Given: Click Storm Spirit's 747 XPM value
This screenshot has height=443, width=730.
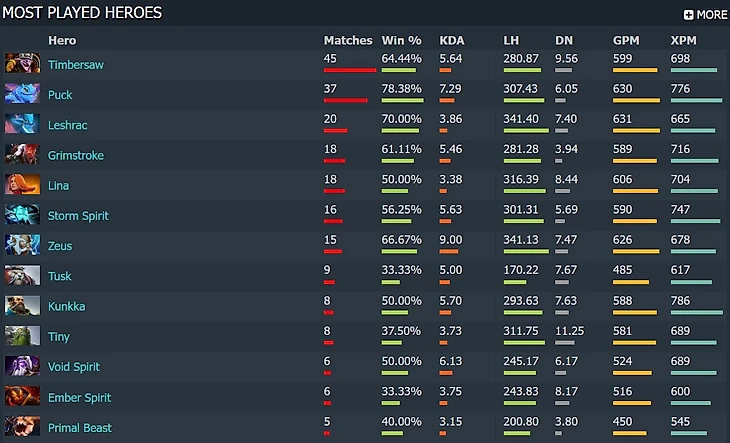Looking at the screenshot, I should click(680, 210).
